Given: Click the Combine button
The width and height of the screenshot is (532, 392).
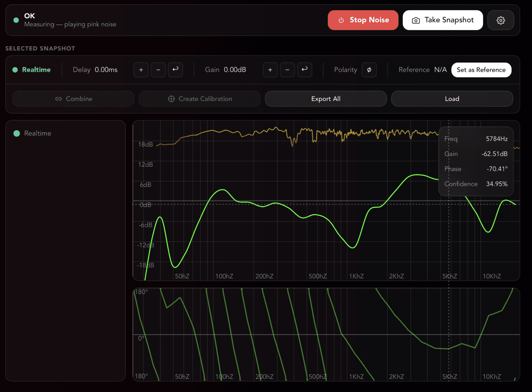Looking at the screenshot, I should [x=73, y=99].
